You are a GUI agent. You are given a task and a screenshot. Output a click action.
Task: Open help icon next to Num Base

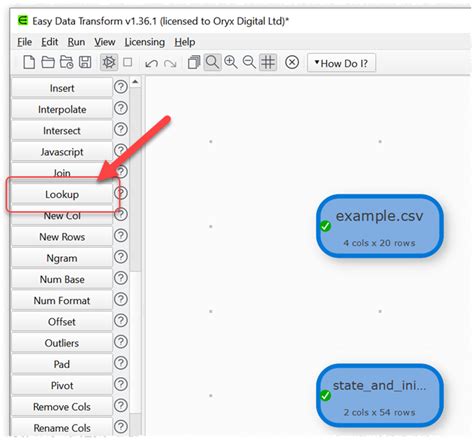pyautogui.click(x=121, y=278)
